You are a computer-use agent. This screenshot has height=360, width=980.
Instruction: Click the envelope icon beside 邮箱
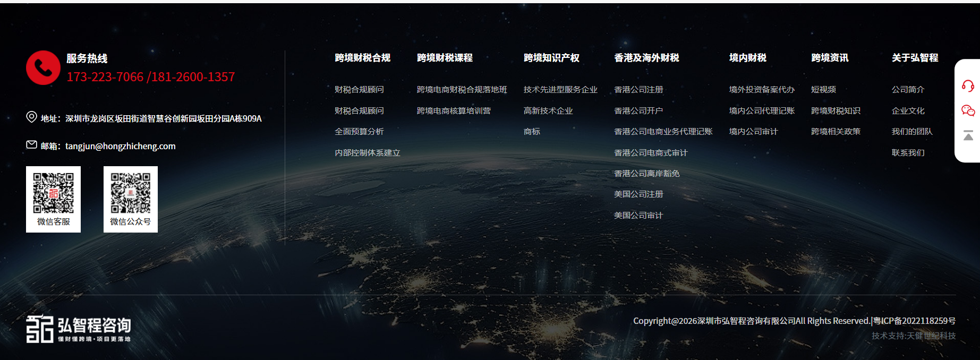[31, 144]
